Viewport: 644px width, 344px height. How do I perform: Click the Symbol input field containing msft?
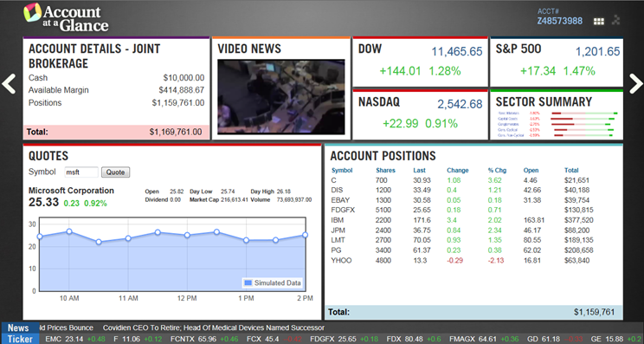[81, 172]
